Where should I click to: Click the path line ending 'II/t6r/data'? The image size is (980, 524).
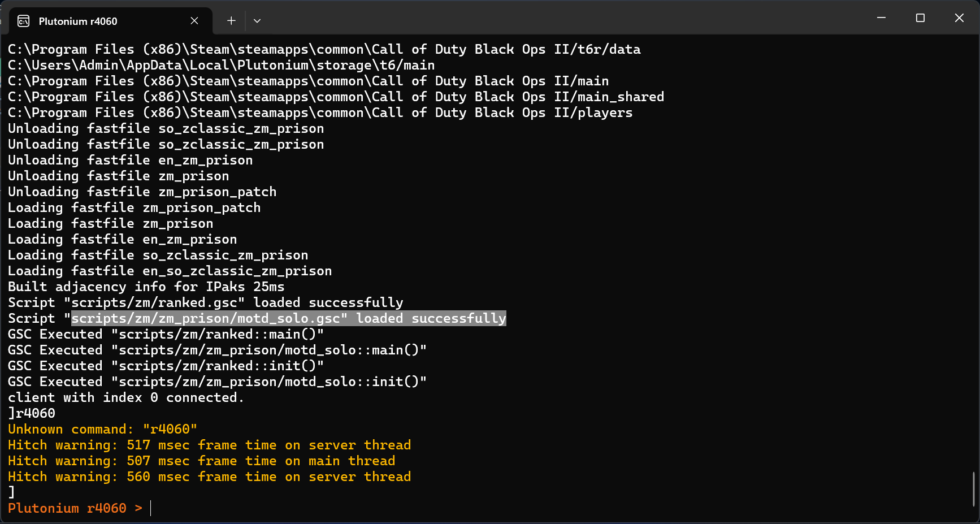[324, 49]
